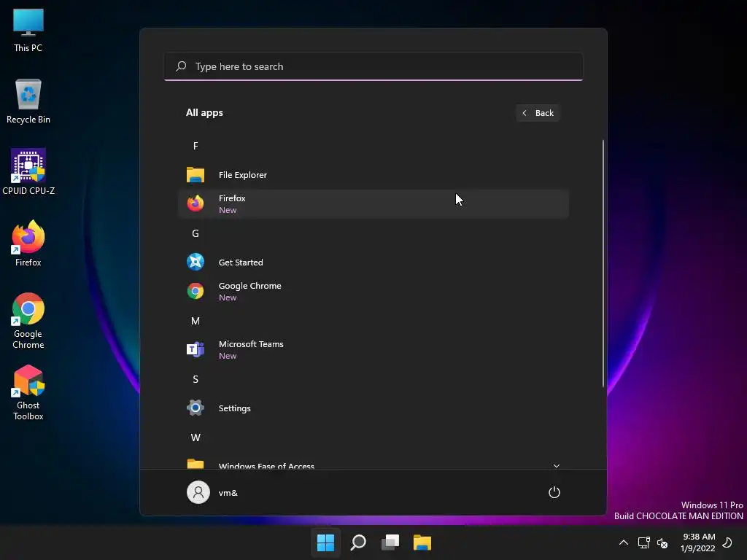Open the Get Started app
The image size is (747, 560).
[x=373, y=262]
